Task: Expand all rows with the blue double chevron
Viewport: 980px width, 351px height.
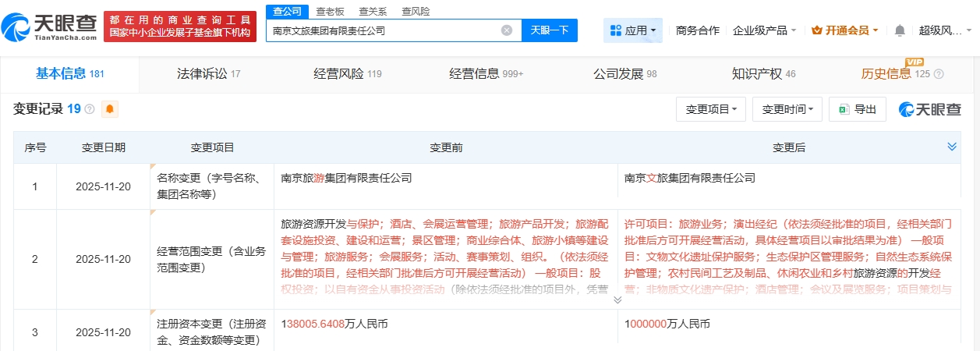Action: [x=951, y=147]
